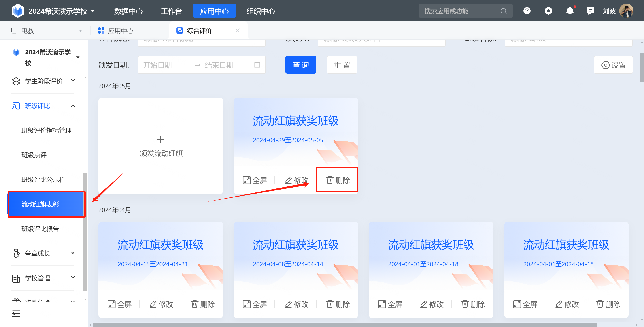Edit the 2024-04-29至2024-05-05 card
This screenshot has width=644, height=327.
tap(297, 180)
